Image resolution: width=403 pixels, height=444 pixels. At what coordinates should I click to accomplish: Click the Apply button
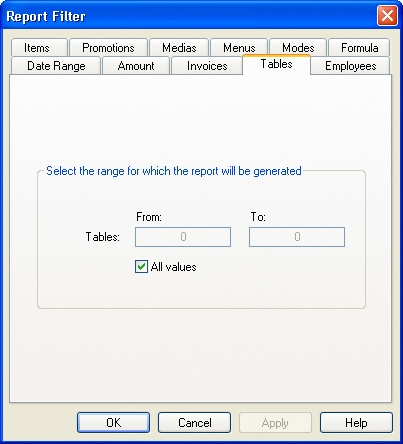pos(275,423)
